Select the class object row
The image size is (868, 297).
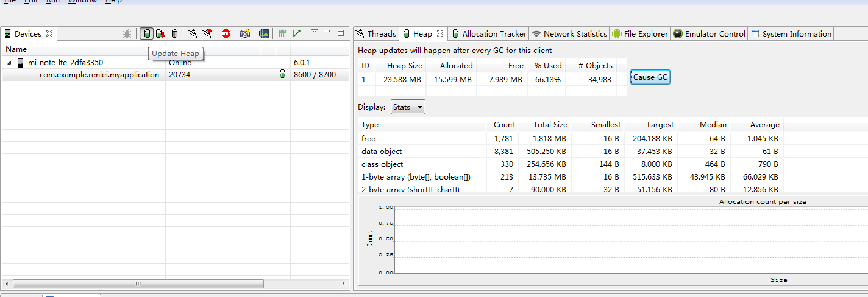[x=571, y=164]
